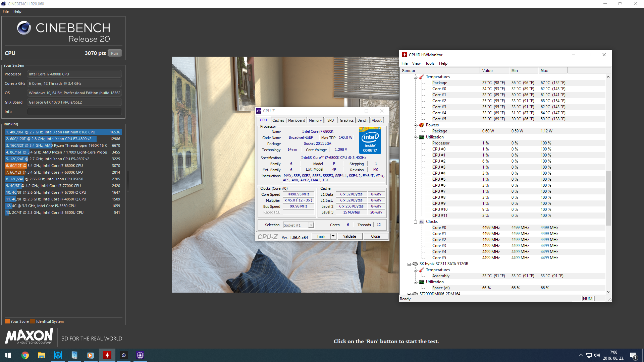The image size is (644, 362).
Task: Open the HWMonitor View menu
Action: (416, 63)
